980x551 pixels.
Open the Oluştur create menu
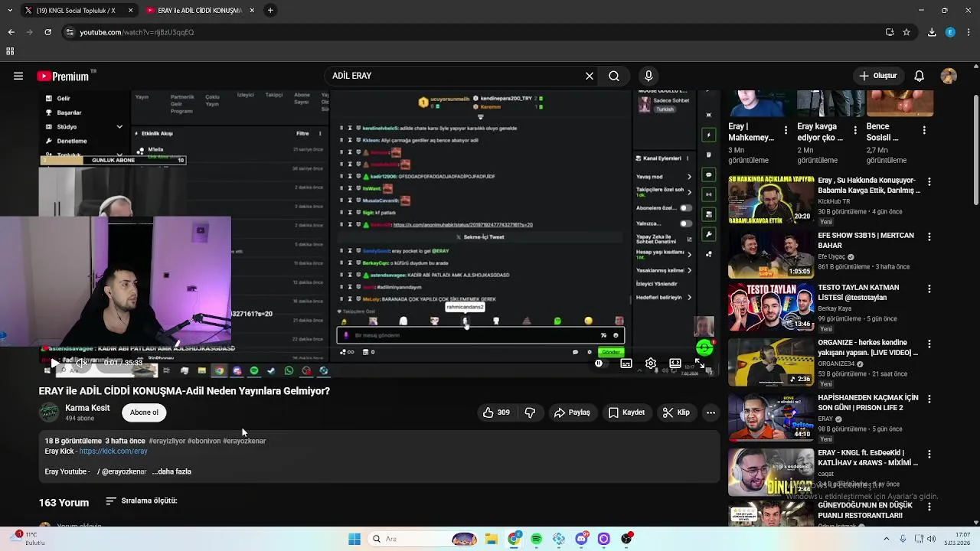click(x=877, y=76)
